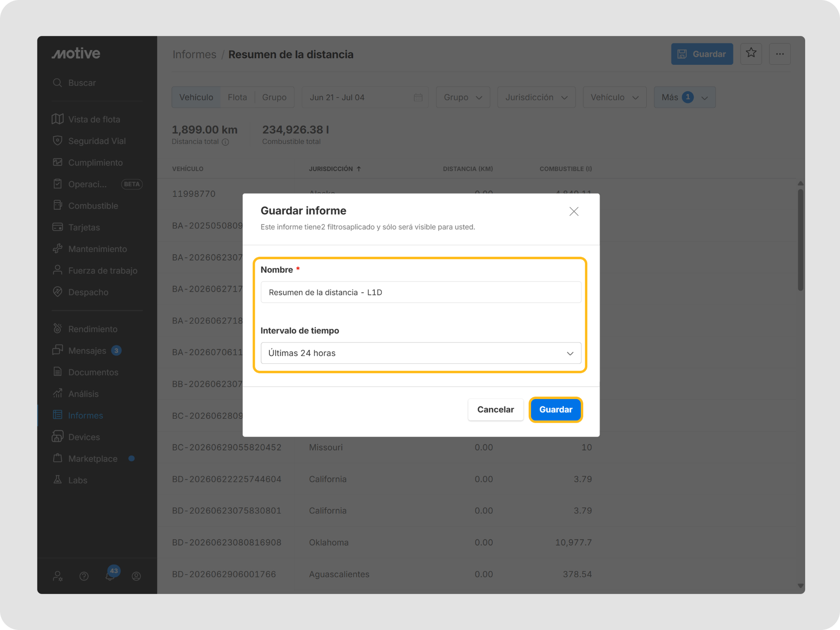
Task: Open the Jurisdicción filter dropdown
Action: [x=536, y=97]
